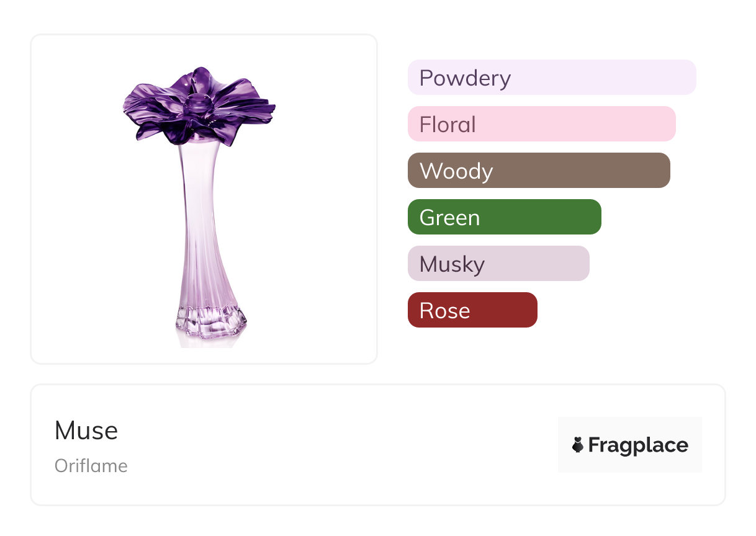The height and width of the screenshot is (536, 756).
Task: Click the 'Musky' text label
Action: pos(452,264)
